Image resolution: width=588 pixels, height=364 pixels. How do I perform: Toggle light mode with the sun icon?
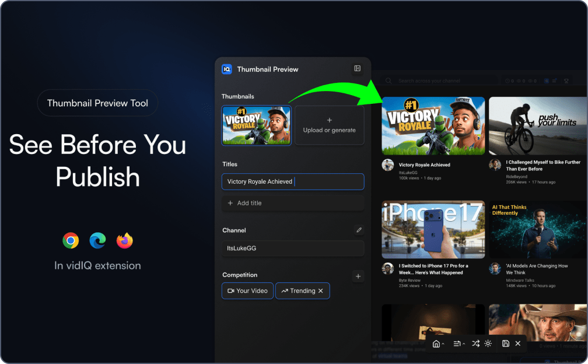click(488, 344)
